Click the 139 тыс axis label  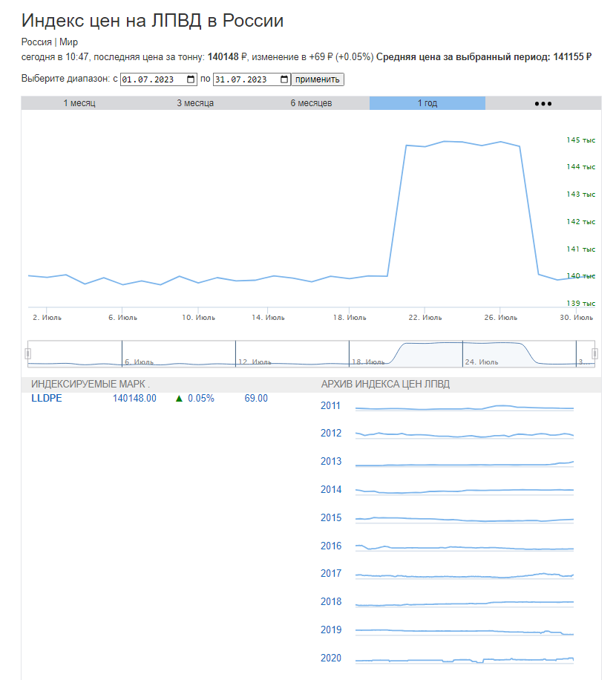(581, 303)
